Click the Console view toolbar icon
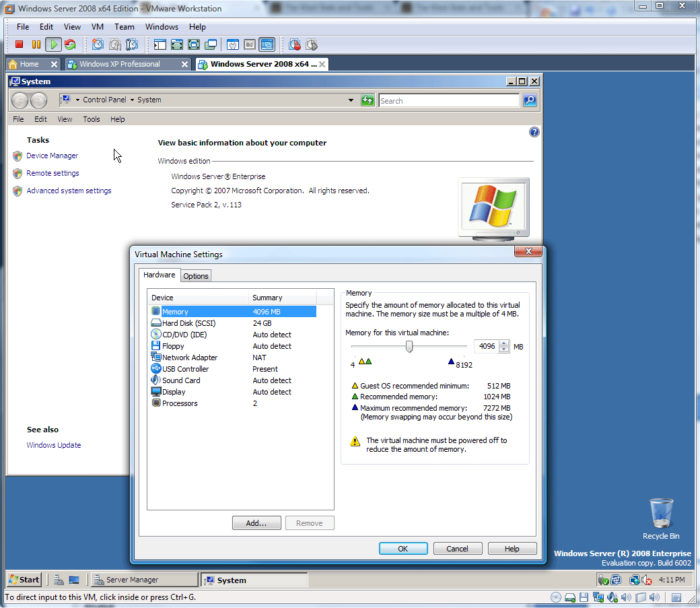 click(x=267, y=44)
